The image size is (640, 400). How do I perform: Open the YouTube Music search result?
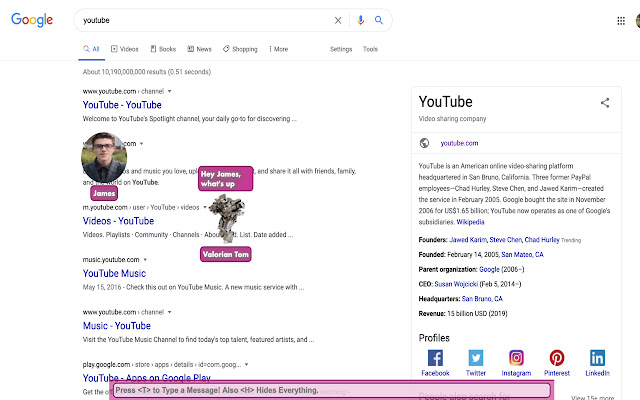tap(114, 273)
